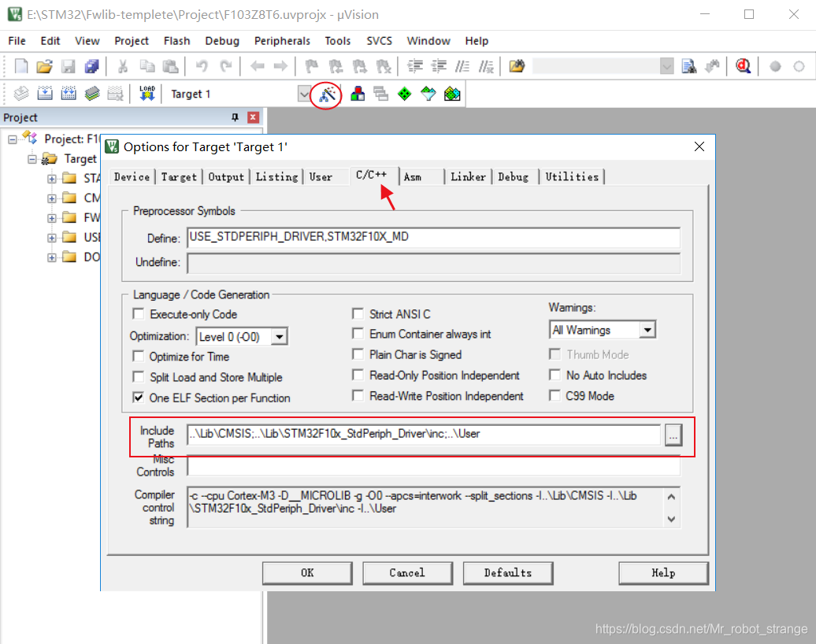Click the Download LOAD icon

[x=147, y=94]
